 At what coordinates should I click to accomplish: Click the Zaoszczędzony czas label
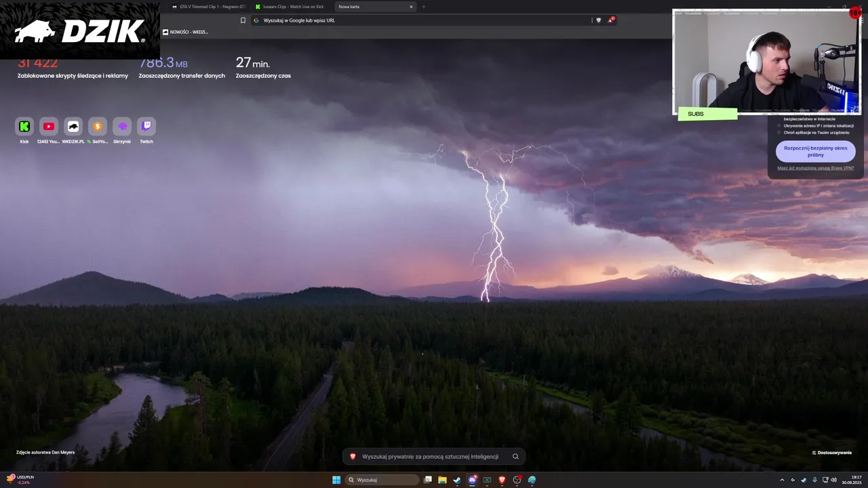pos(263,76)
